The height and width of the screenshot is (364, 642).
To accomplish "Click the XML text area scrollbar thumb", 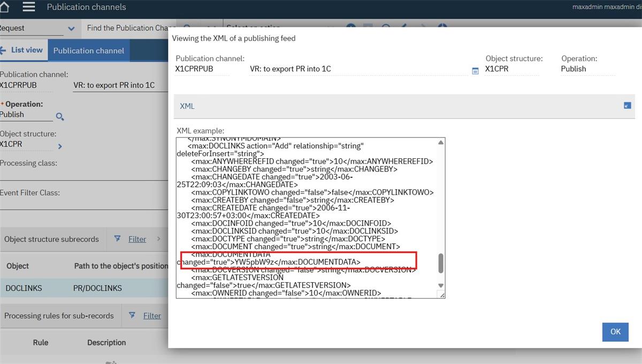I will 441,262.
